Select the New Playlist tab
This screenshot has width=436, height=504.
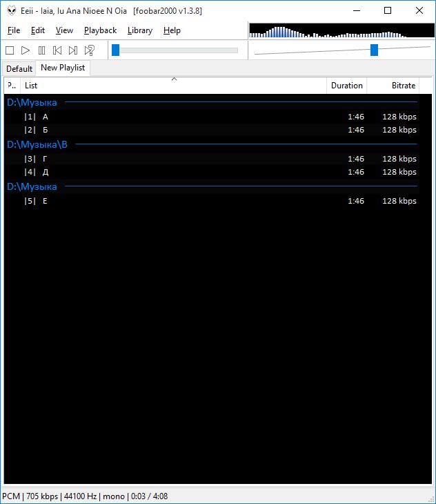click(63, 68)
